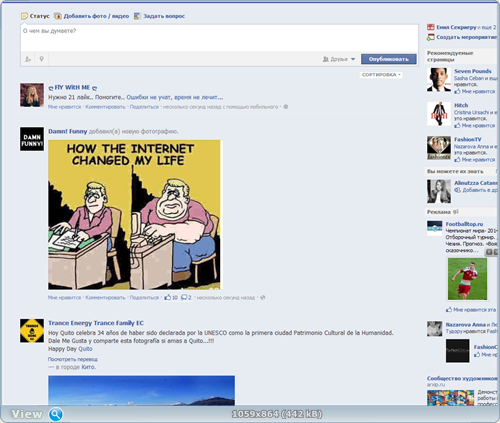Click the status text field
This screenshot has height=423, width=500.
(219, 38)
